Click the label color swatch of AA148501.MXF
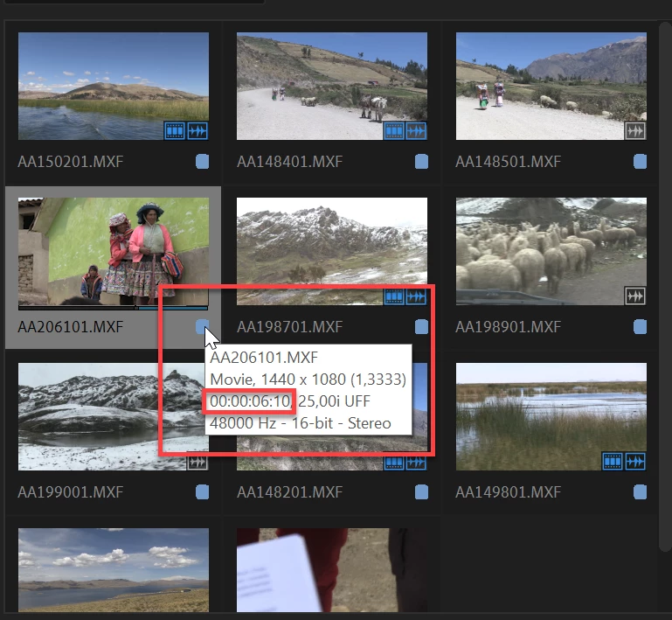This screenshot has width=672, height=620. tap(641, 162)
